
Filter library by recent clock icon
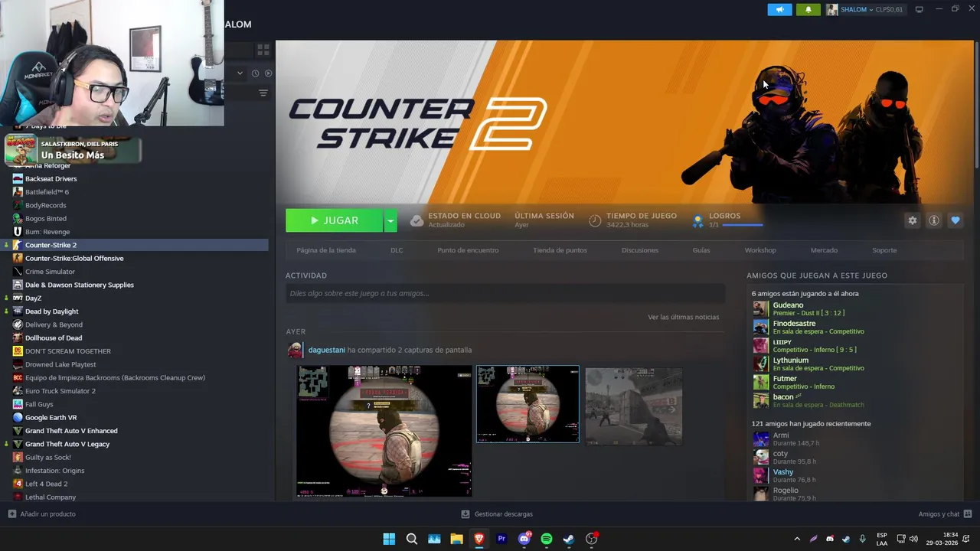click(255, 73)
